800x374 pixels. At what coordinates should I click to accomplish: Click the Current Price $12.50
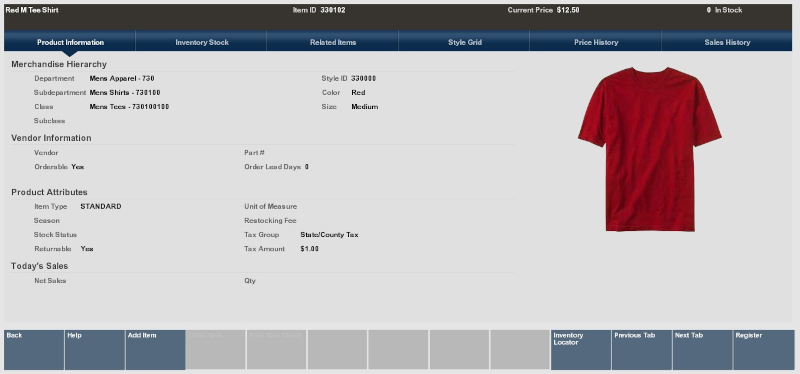point(568,10)
